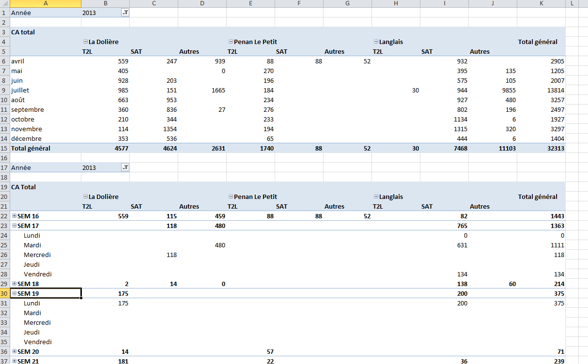Collapse La Dolière group in row 20
The image size is (588, 364).
tap(85, 197)
